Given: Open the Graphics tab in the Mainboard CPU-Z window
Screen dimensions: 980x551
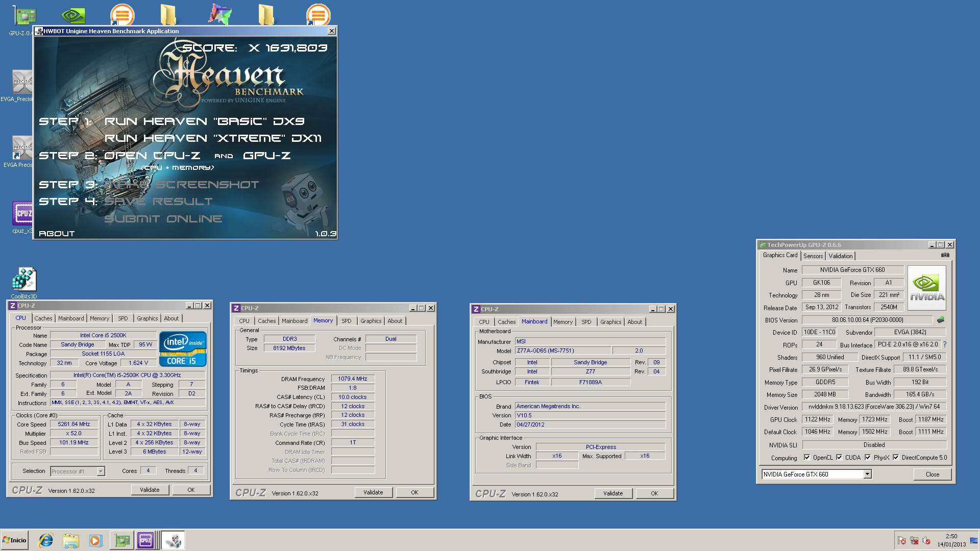Looking at the screenshot, I should click(610, 322).
